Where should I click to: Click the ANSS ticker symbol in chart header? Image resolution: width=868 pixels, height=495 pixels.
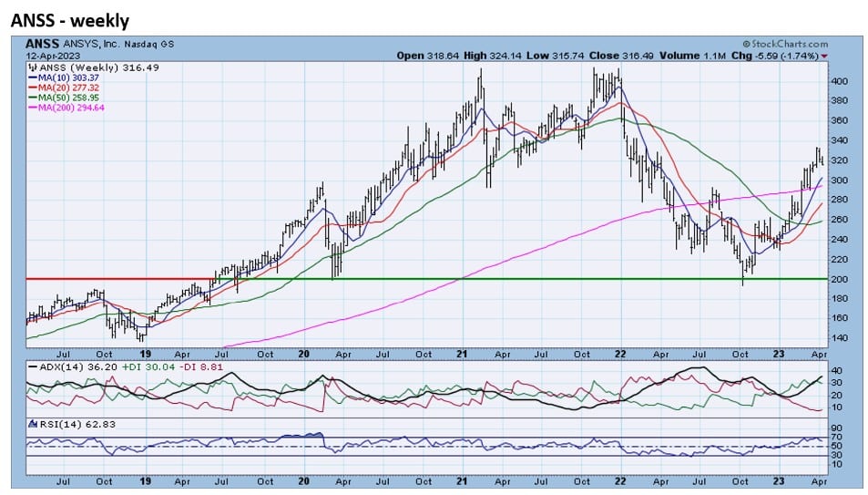point(42,44)
